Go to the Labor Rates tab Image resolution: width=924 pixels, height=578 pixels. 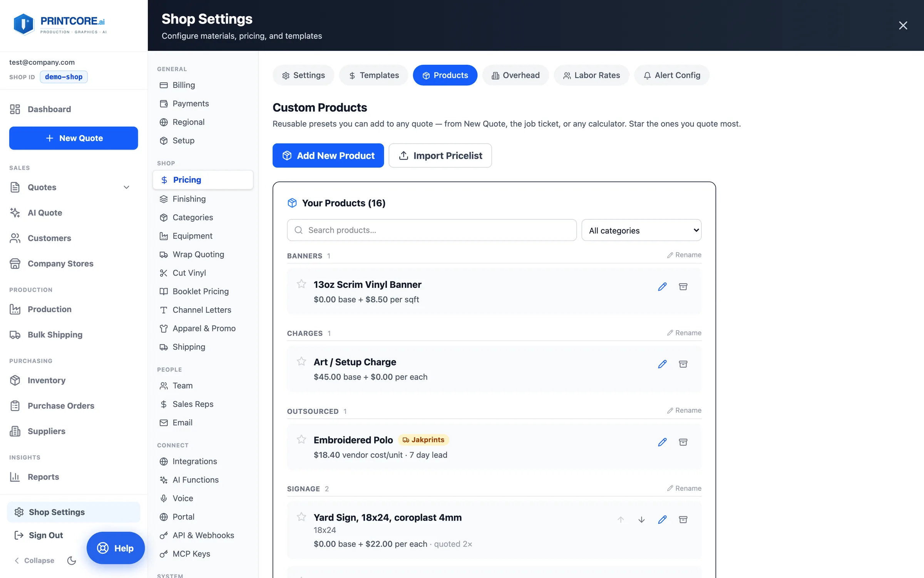[x=591, y=75]
